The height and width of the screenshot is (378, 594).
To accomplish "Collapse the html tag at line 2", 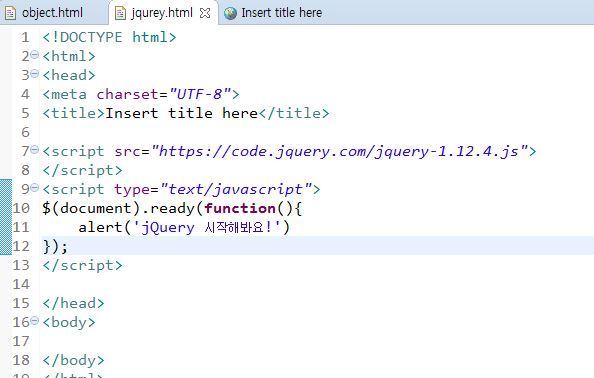I will (x=34, y=55).
